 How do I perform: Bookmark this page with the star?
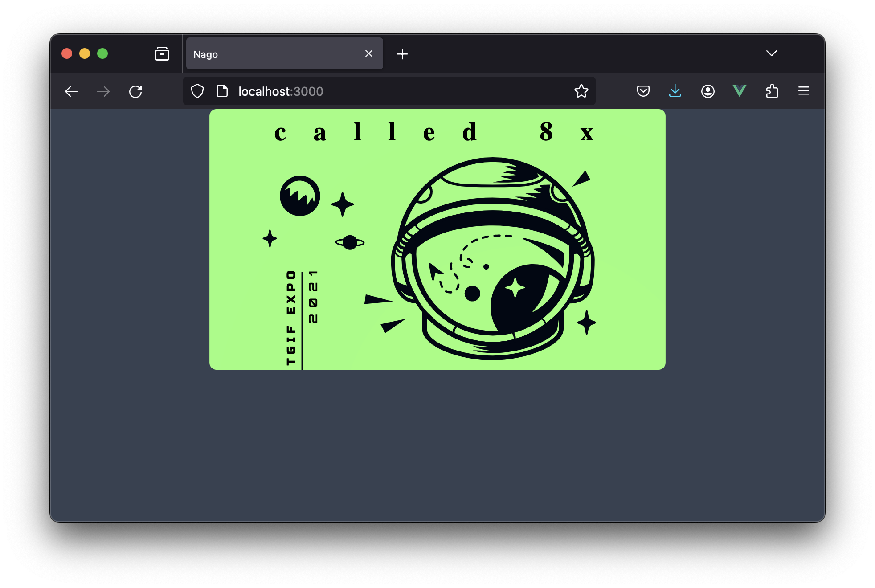581,91
